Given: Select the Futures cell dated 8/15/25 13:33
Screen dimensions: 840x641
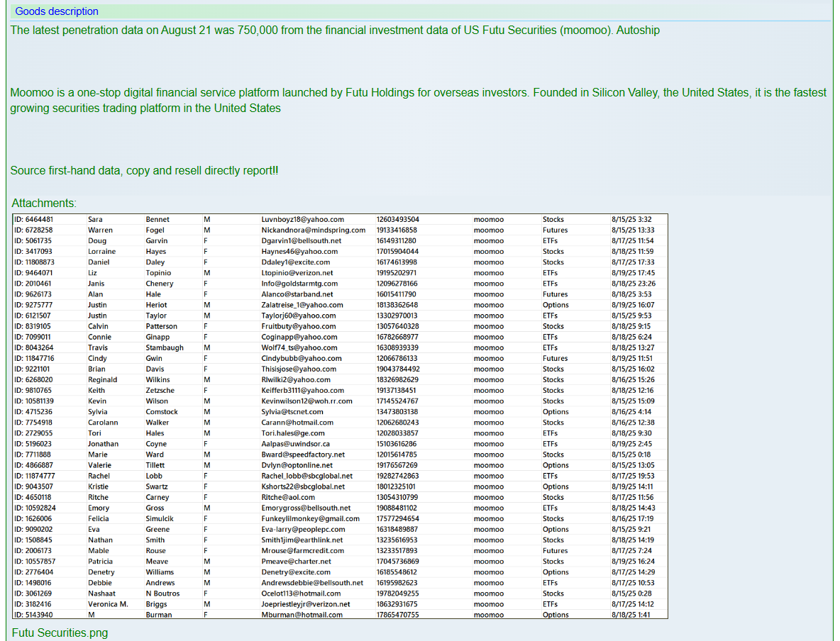Looking at the screenshot, I should [555, 230].
